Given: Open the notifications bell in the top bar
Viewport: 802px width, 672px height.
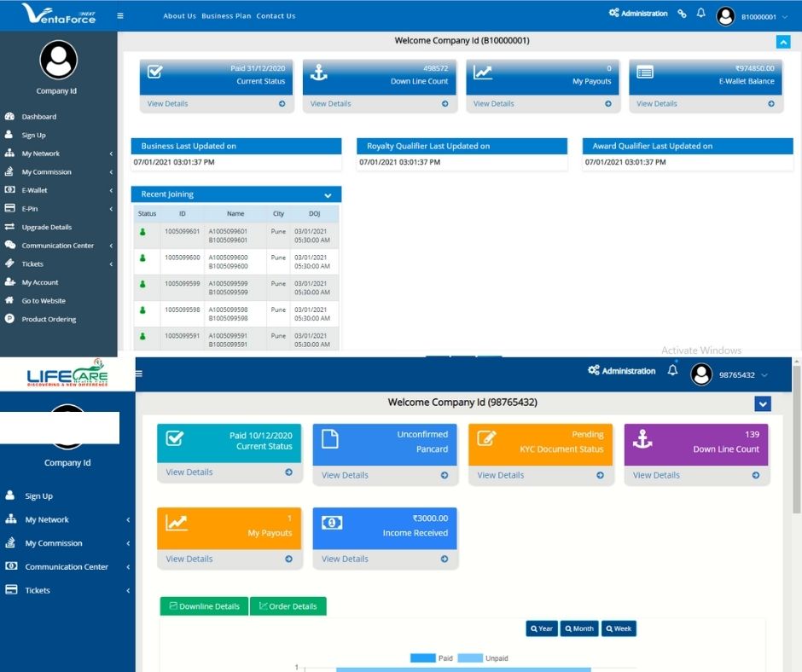Looking at the screenshot, I should pyautogui.click(x=700, y=13).
